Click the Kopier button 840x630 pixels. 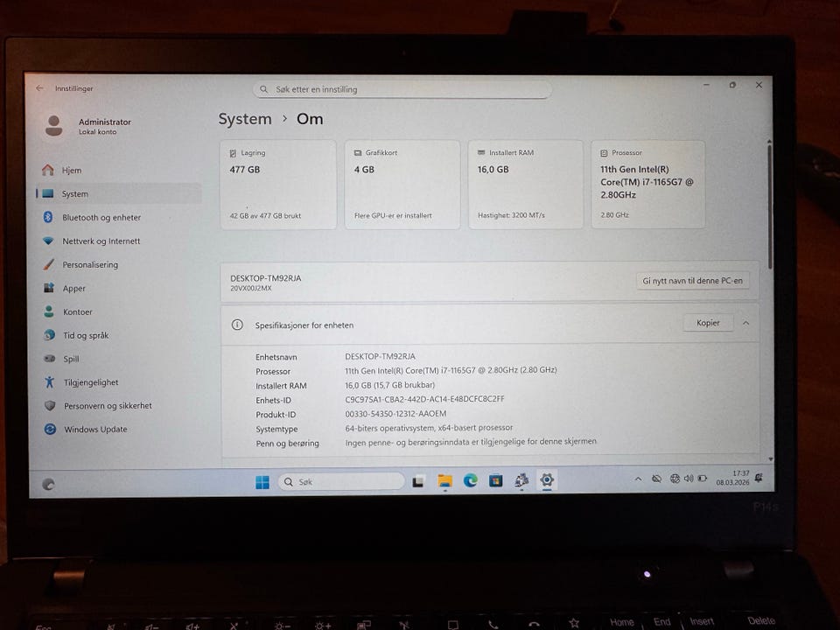point(708,323)
